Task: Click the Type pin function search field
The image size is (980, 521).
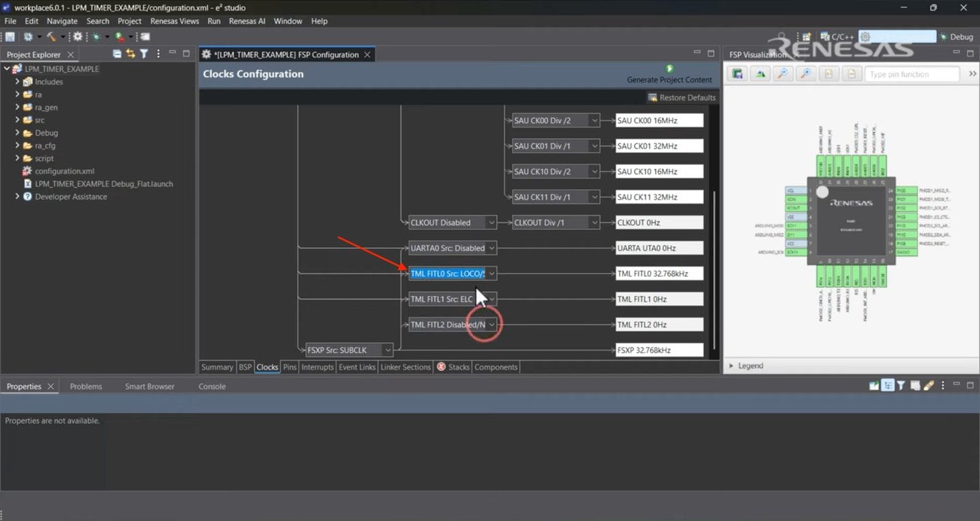Action: click(912, 74)
